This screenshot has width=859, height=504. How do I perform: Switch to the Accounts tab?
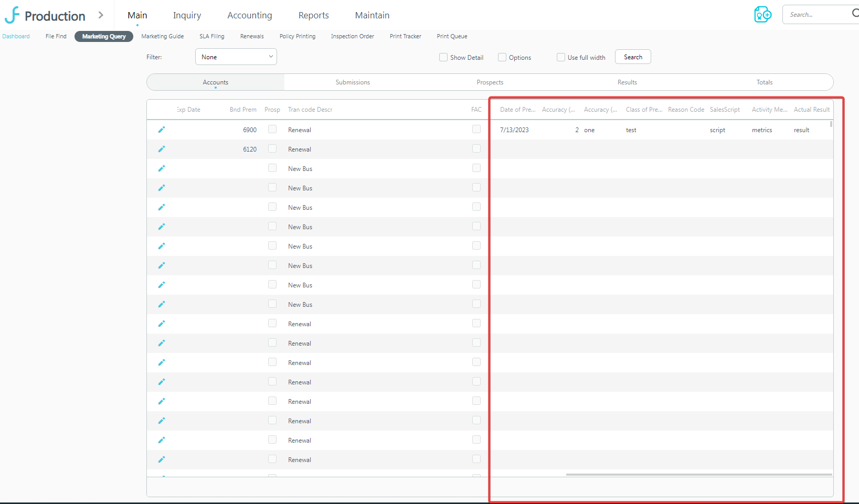tap(216, 82)
